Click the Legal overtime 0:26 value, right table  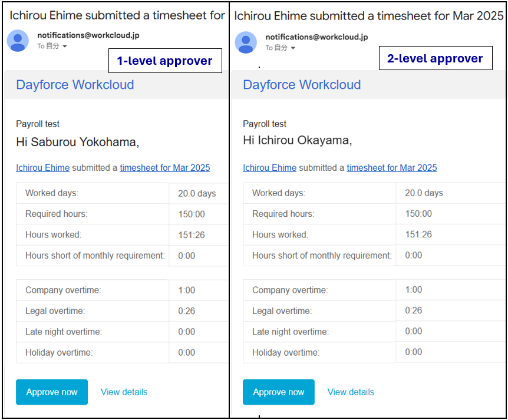413,310
